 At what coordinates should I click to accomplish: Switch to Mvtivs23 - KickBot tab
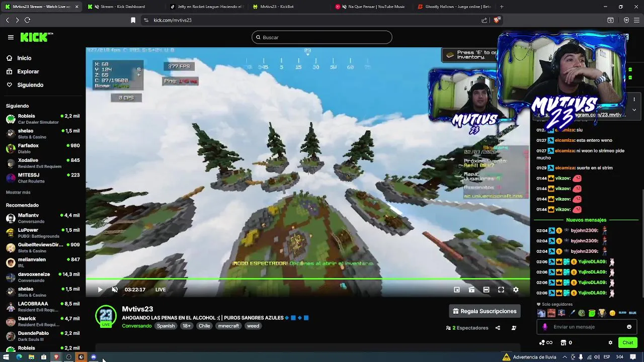[277, 7]
